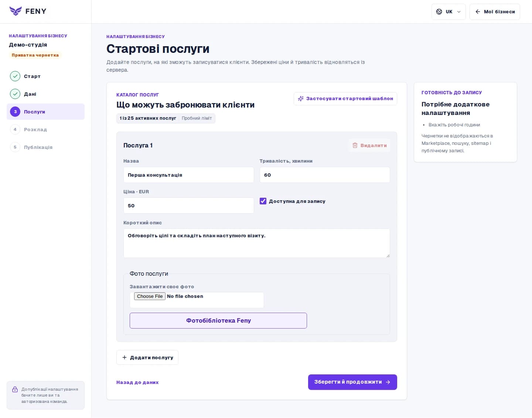The height and width of the screenshot is (418, 532).
Task: Click the padlock icon in sidebar note
Action: click(x=15, y=390)
